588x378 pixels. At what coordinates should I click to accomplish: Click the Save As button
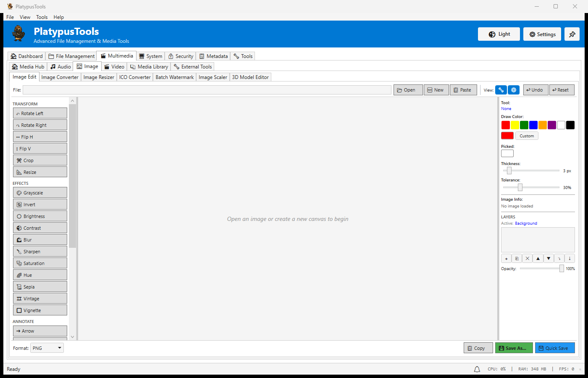pos(514,348)
